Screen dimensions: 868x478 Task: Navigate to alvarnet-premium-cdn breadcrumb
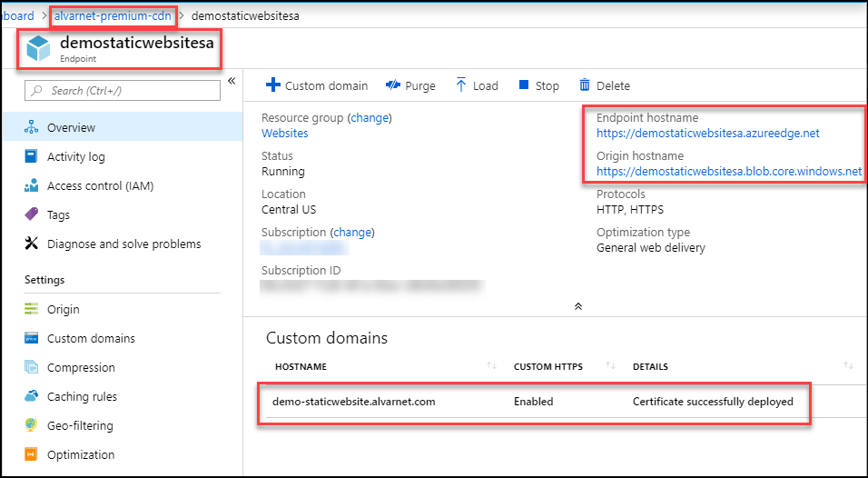click(113, 15)
